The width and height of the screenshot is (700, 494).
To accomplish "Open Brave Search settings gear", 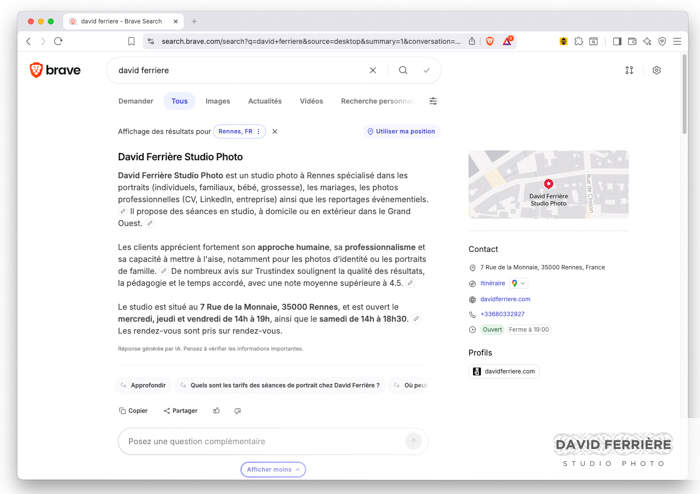I will click(656, 70).
